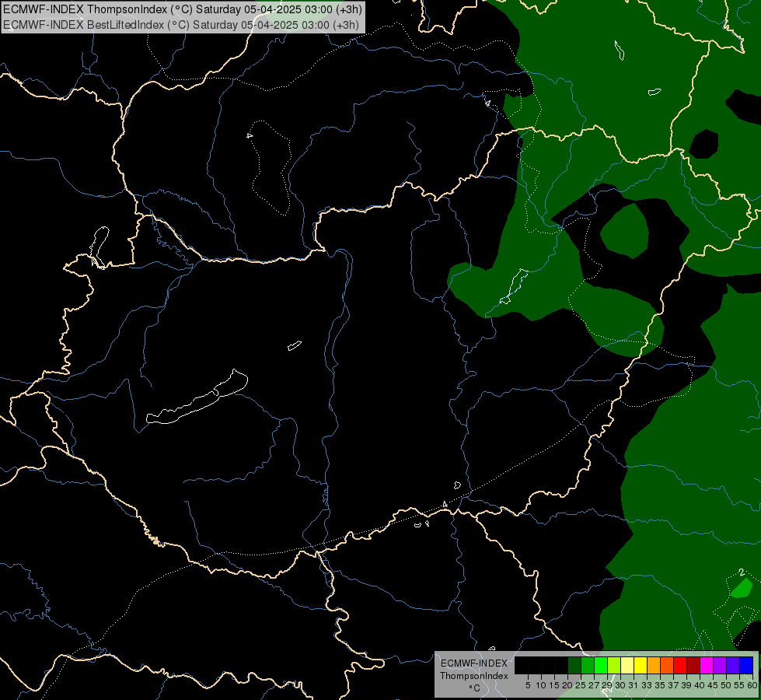Select the yellow-green 29-30 legend swatch
This screenshot has height=700, width=761.
pos(614,665)
